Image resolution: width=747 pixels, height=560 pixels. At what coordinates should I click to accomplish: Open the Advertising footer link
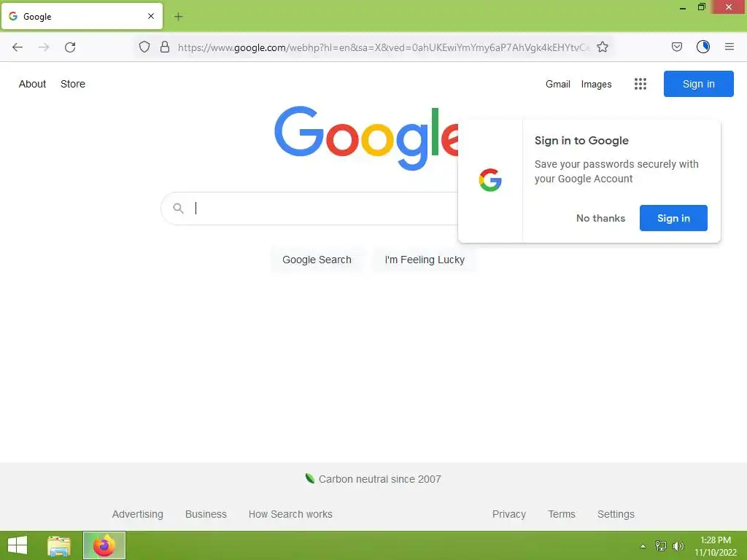pos(138,514)
